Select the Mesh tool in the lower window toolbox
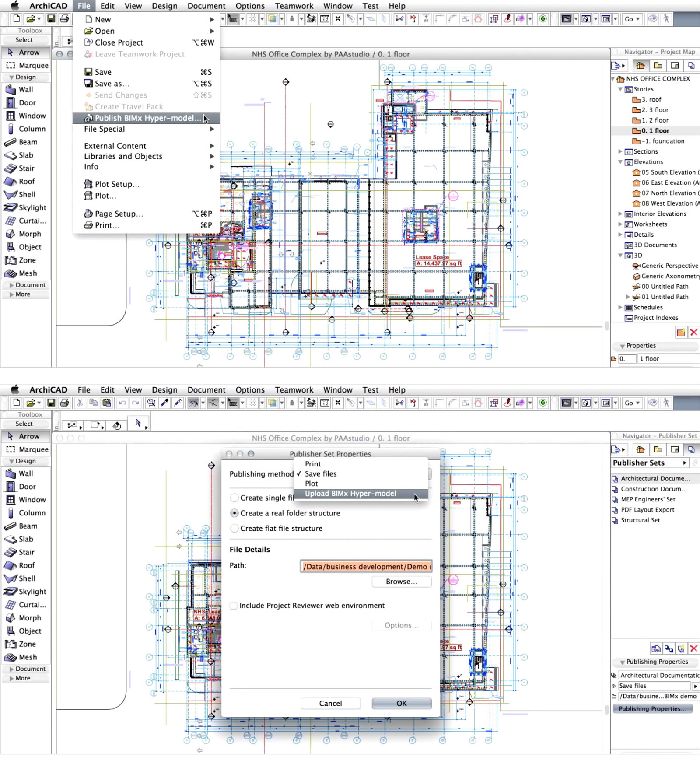The image size is (700, 757). click(x=25, y=657)
